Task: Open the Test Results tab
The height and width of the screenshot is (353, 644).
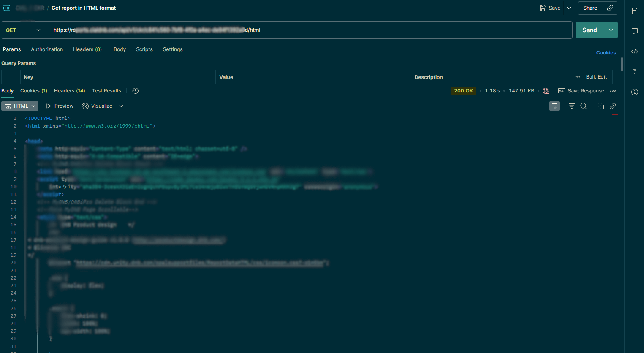Action: (x=106, y=91)
